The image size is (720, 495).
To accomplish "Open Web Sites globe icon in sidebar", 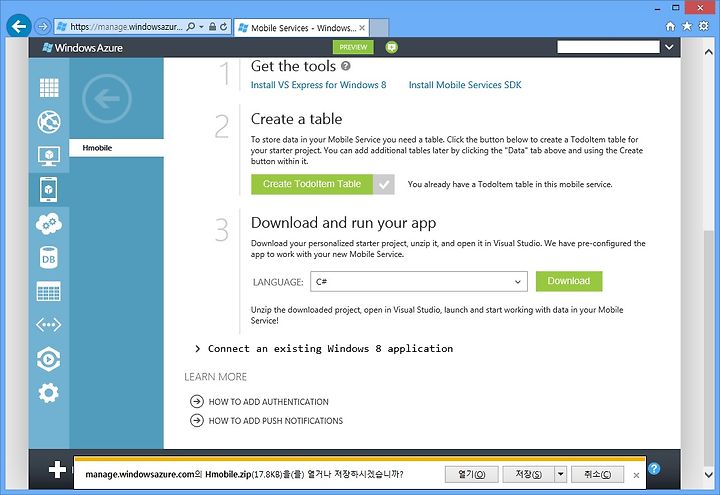I will (x=49, y=122).
